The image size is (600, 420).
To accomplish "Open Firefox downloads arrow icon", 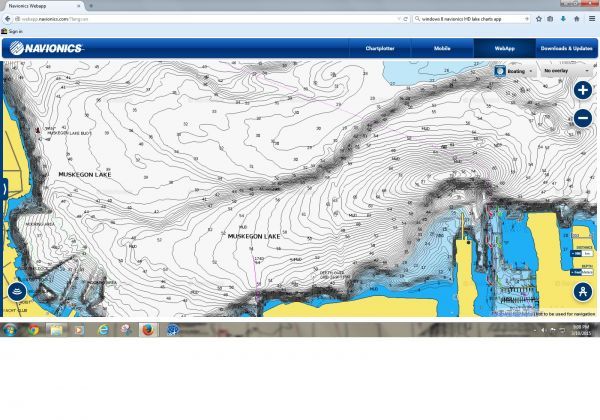I will pos(564,18).
